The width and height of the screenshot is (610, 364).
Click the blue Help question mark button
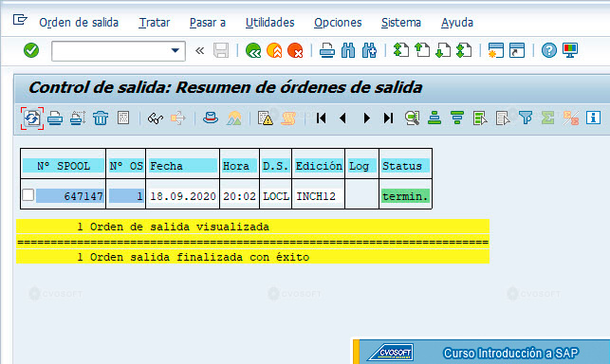click(x=549, y=50)
